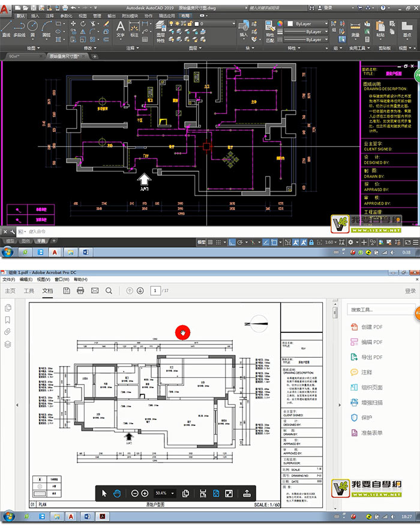420x528 pixels.
Task: Switch to the Annotate (注释) ribbon tab
Action: click(49, 16)
